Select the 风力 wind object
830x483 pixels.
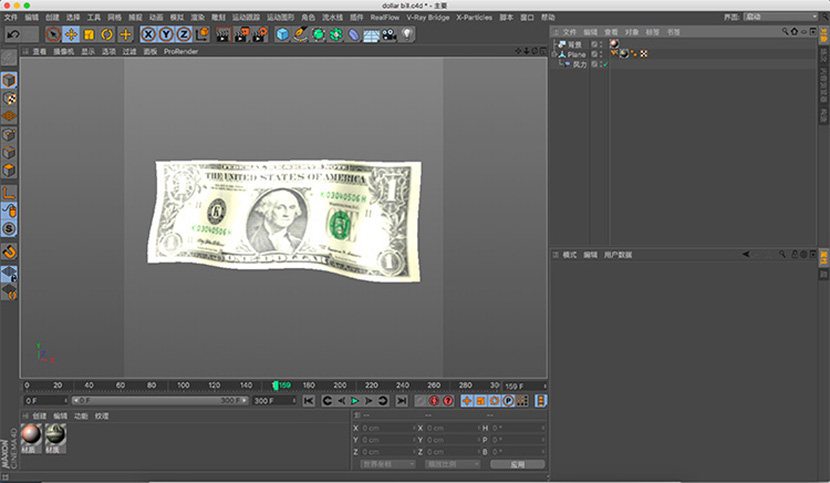pyautogui.click(x=580, y=64)
